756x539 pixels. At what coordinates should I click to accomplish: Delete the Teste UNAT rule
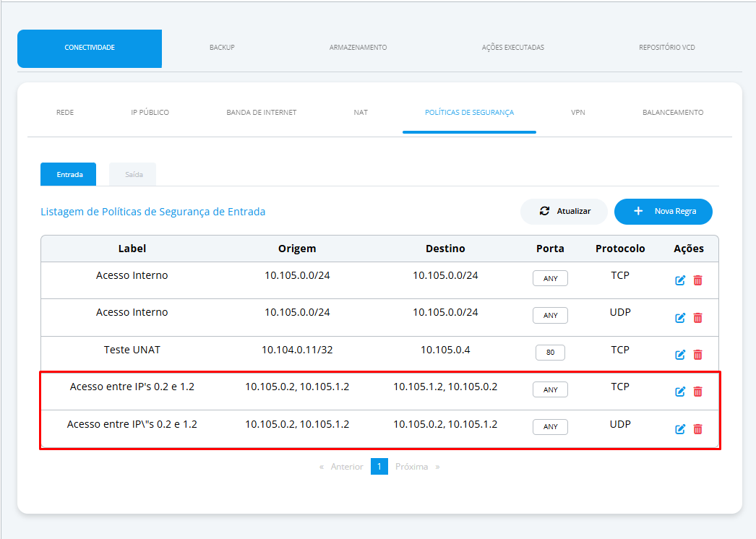point(697,355)
